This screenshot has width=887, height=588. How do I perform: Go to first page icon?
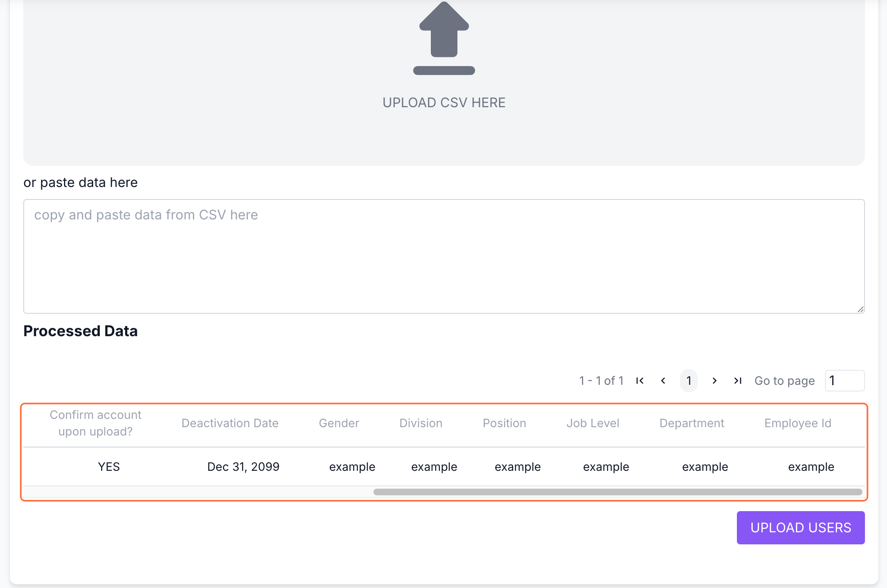coord(640,381)
